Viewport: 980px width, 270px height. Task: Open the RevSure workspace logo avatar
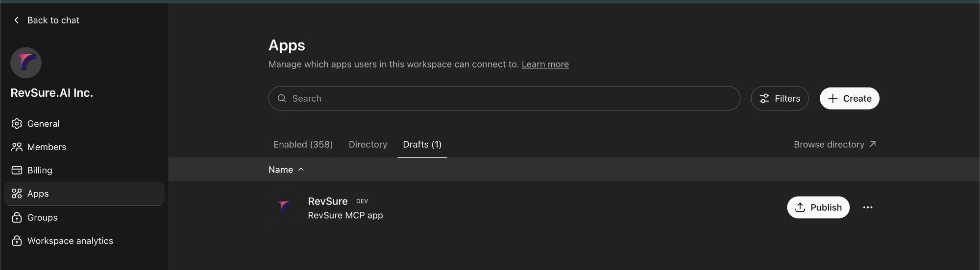coord(26,63)
